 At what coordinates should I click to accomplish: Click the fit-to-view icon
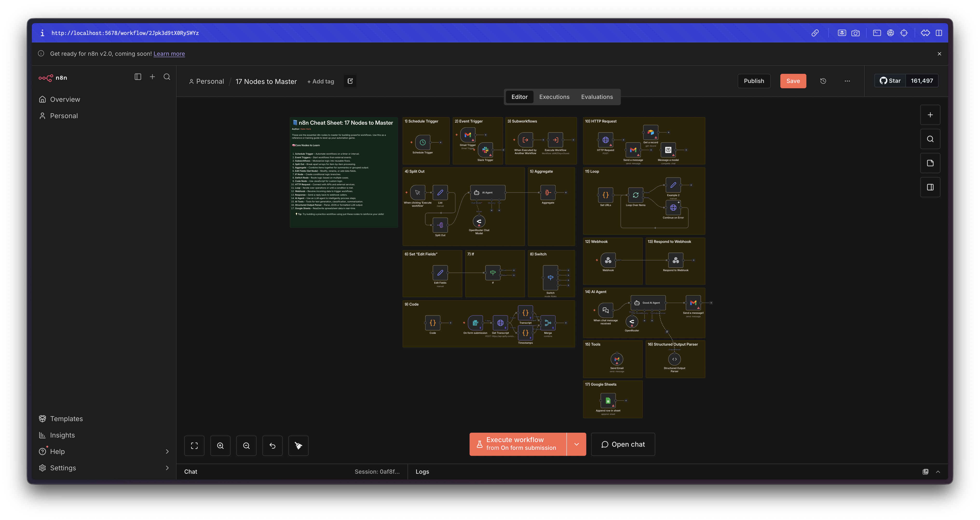194,445
